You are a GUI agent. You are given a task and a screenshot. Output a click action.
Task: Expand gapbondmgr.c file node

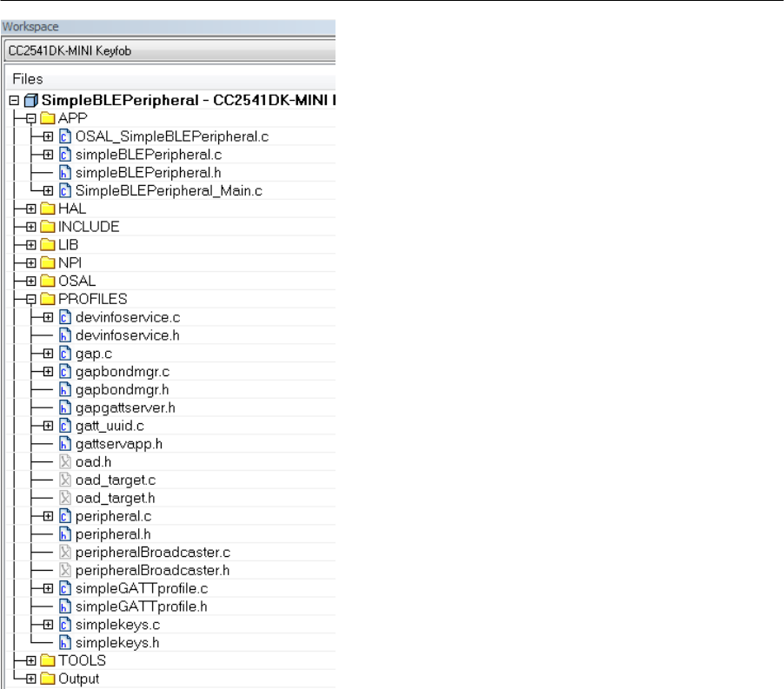pyautogui.click(x=48, y=371)
